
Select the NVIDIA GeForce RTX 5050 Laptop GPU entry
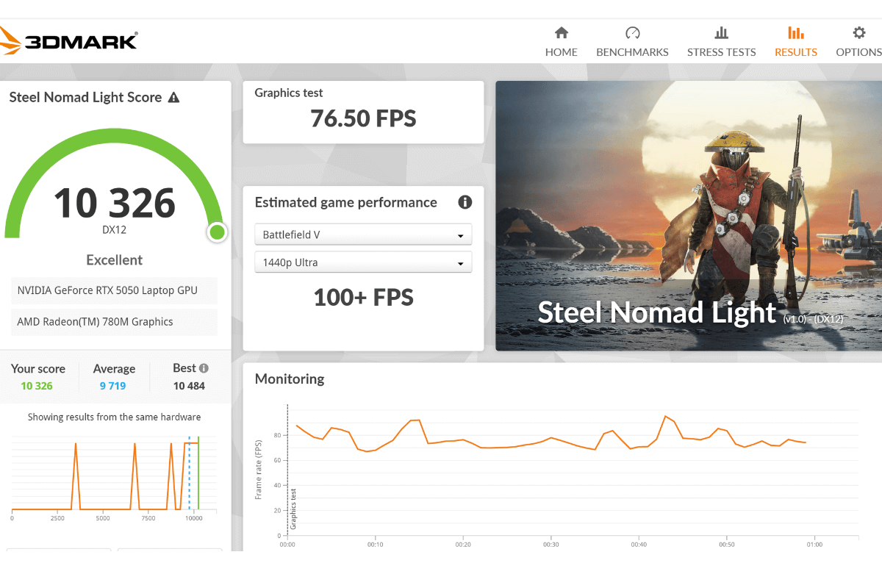coord(114,290)
